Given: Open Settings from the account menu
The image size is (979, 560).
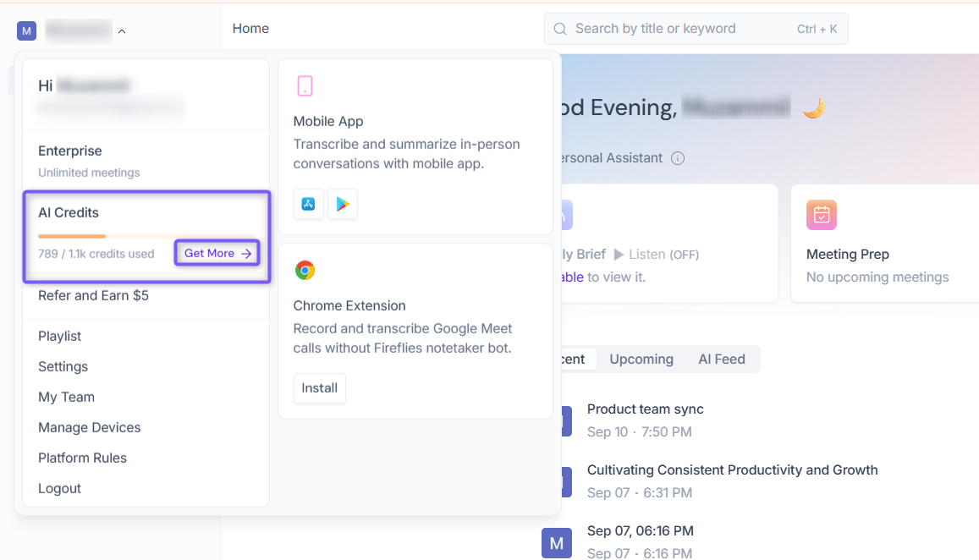Looking at the screenshot, I should pyautogui.click(x=63, y=366).
